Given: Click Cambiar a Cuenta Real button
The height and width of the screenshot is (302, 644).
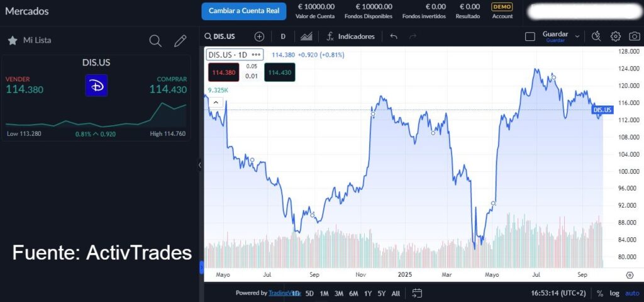Looking at the screenshot, I should (x=243, y=11).
